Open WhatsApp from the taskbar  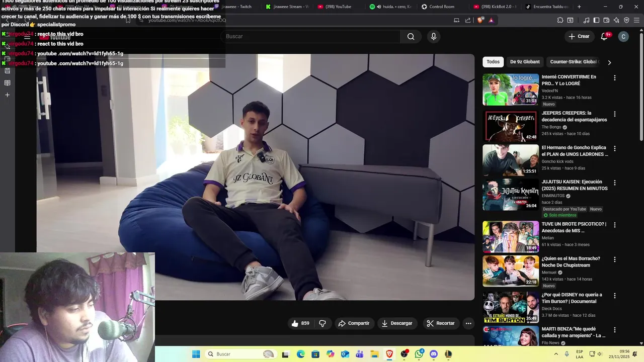(419, 354)
